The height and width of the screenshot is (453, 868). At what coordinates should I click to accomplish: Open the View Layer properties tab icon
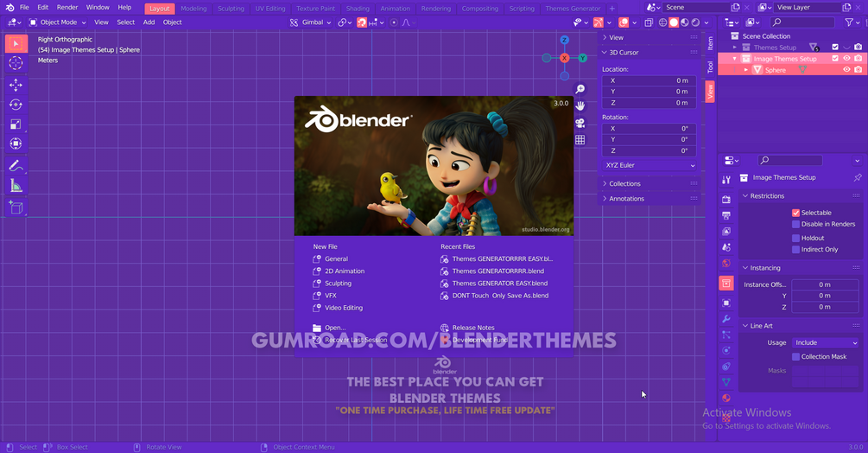726,232
